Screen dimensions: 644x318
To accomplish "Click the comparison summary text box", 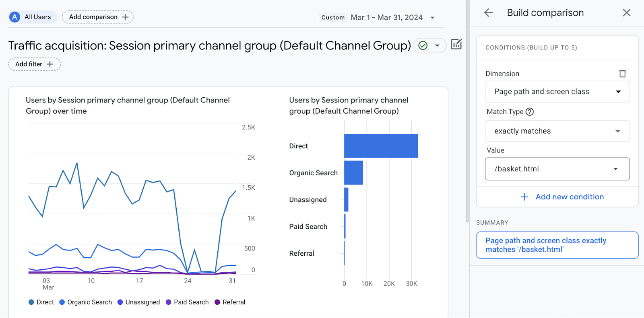I will (x=557, y=245).
